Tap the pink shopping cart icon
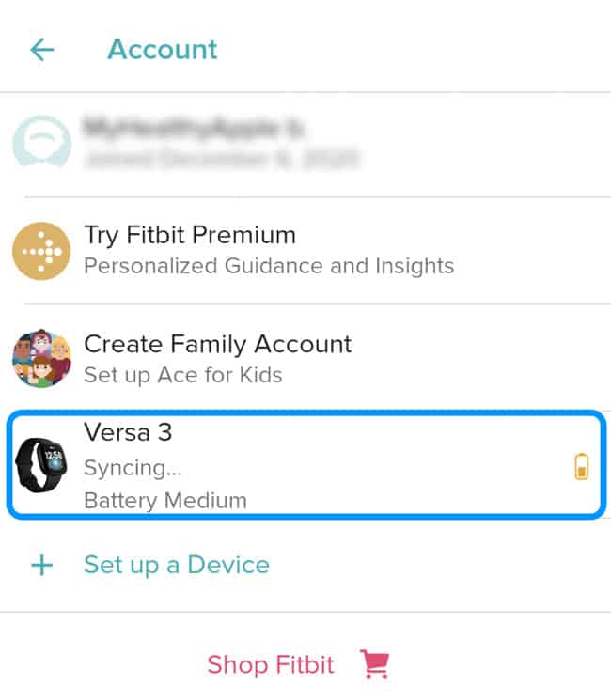Screen dimensions: 611x700 373,665
